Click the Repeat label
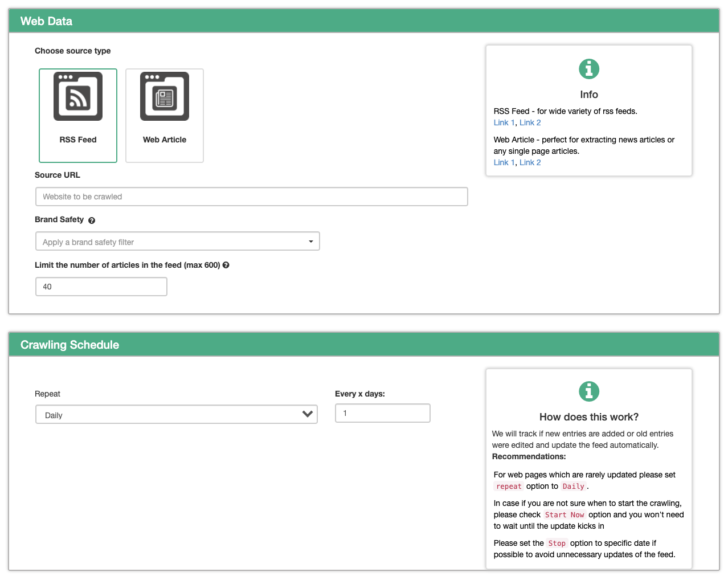 [x=47, y=394]
